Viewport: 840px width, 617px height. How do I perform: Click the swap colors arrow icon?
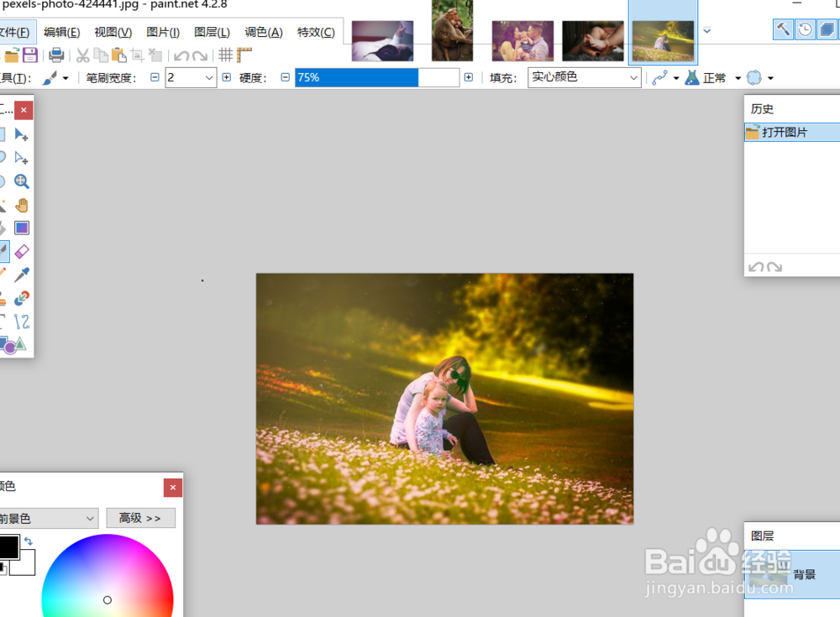(x=29, y=541)
